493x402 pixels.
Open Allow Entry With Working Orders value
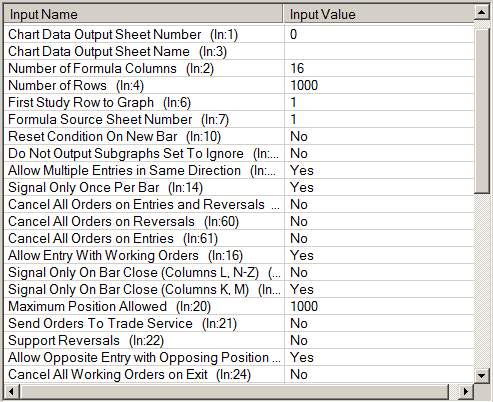[379, 256]
